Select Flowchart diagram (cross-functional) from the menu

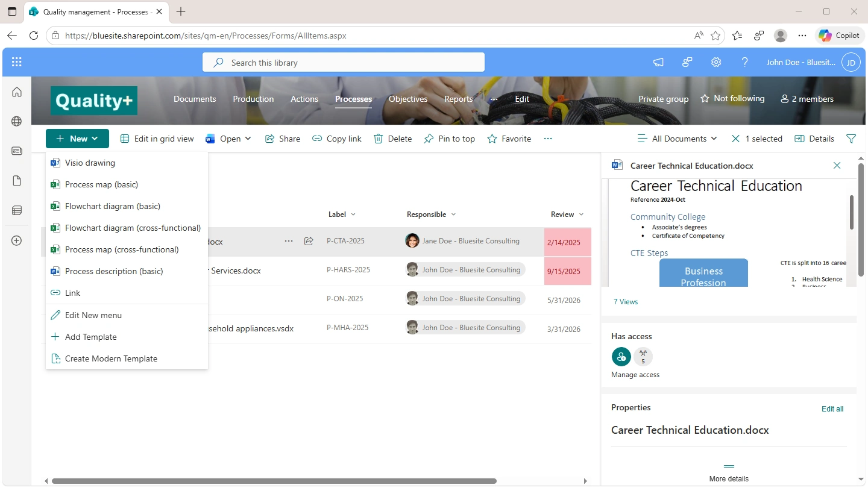pos(133,228)
